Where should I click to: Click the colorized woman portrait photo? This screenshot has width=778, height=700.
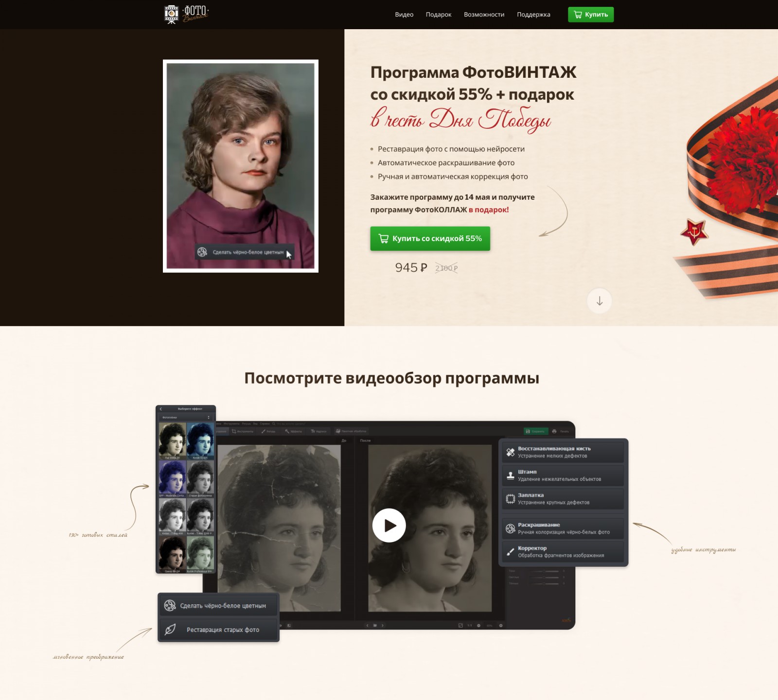pos(241,166)
